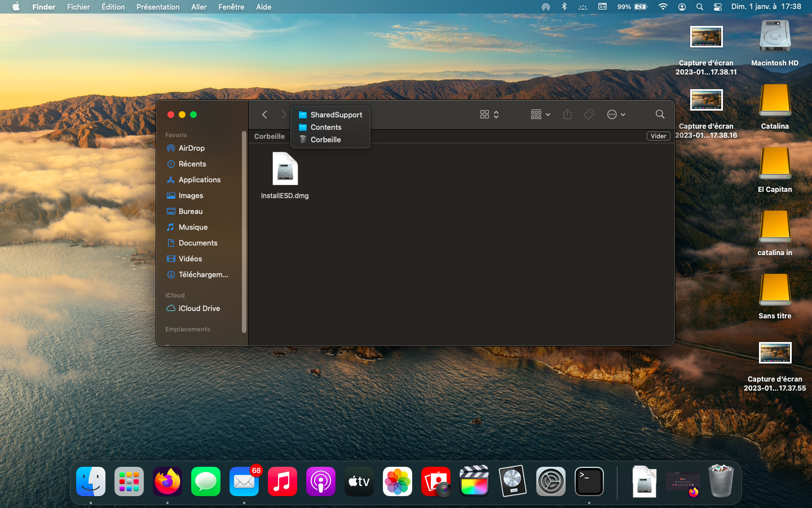The width and height of the screenshot is (812, 508).
Task: Toggle the Wi-Fi status menu
Action: 663,7
